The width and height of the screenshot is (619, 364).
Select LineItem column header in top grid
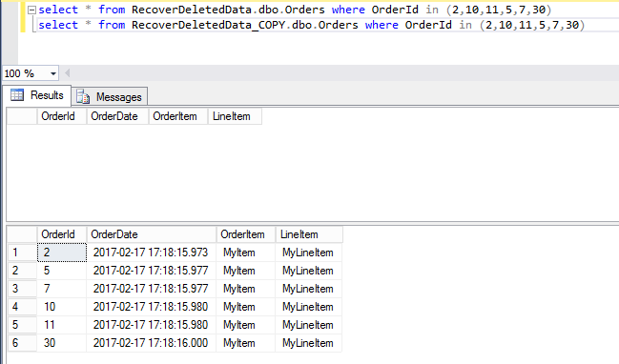(235, 116)
